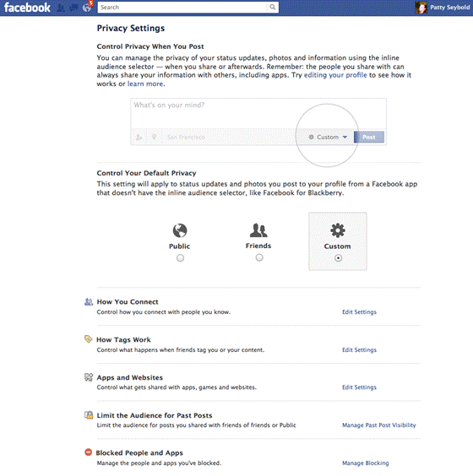Open the Custom audience selector dropdown
Screen dimensions: 473x476
pos(328,138)
